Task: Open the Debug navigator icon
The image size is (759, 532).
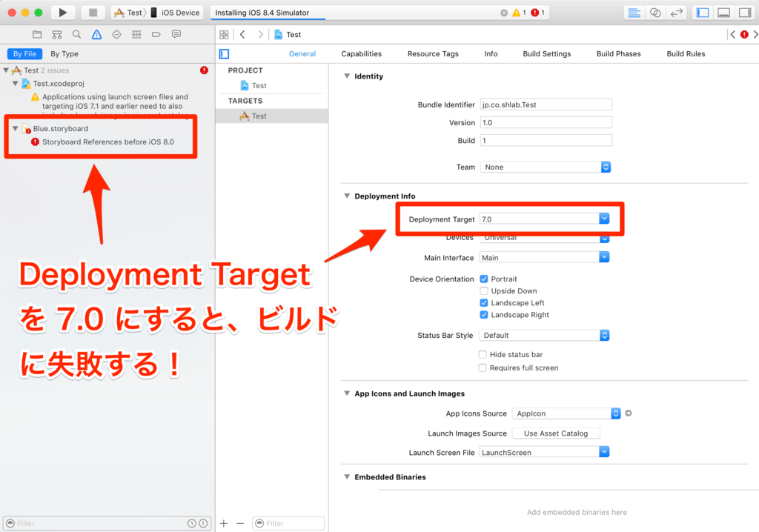Action: [x=136, y=34]
